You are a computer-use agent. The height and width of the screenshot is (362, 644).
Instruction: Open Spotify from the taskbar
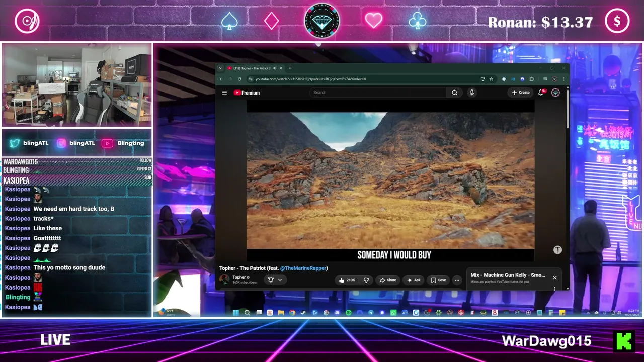coord(348,313)
